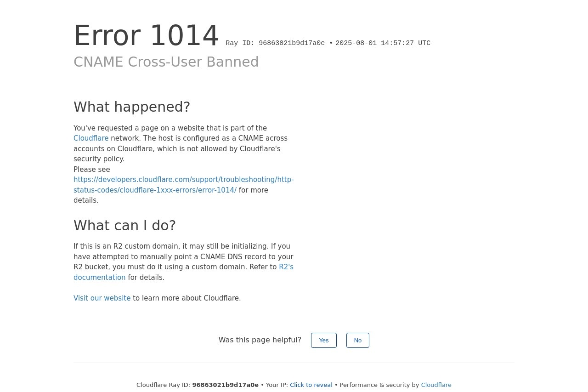This screenshot has width=588, height=392.
Task: Open R2's documentation link
Action: 183,272
